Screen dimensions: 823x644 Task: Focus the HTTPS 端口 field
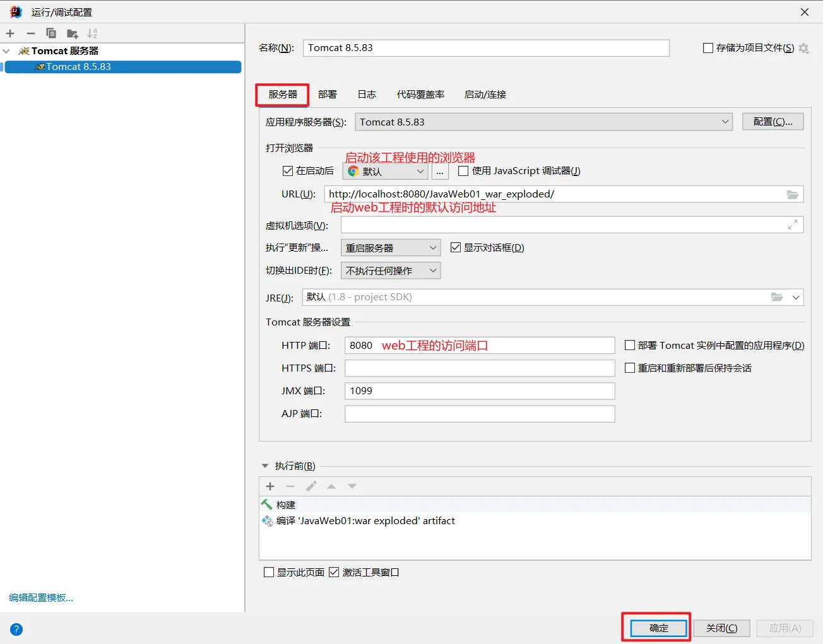coord(480,368)
